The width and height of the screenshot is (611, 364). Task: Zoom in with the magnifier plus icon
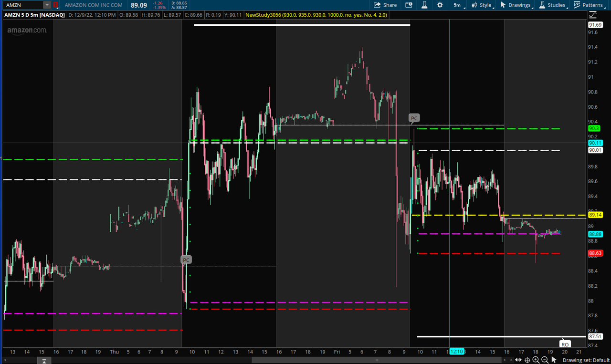[x=536, y=359]
